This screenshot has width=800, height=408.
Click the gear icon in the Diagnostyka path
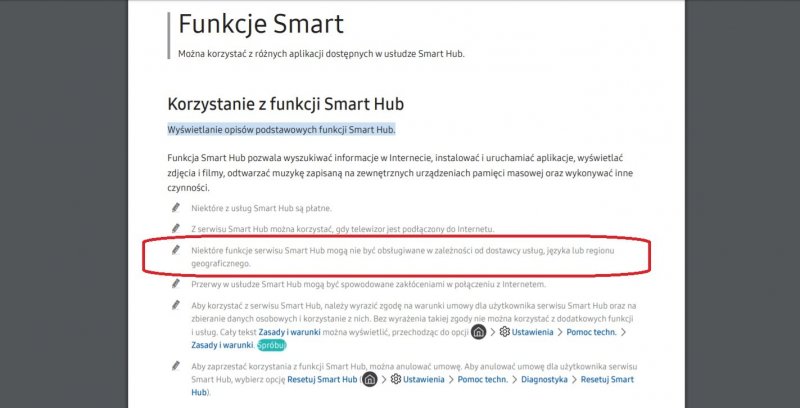395,380
